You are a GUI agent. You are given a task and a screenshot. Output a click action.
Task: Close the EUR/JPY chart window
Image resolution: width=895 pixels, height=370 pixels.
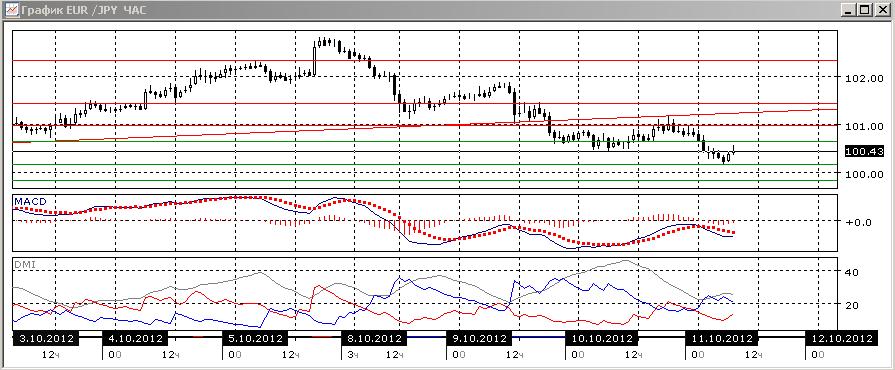(x=882, y=10)
